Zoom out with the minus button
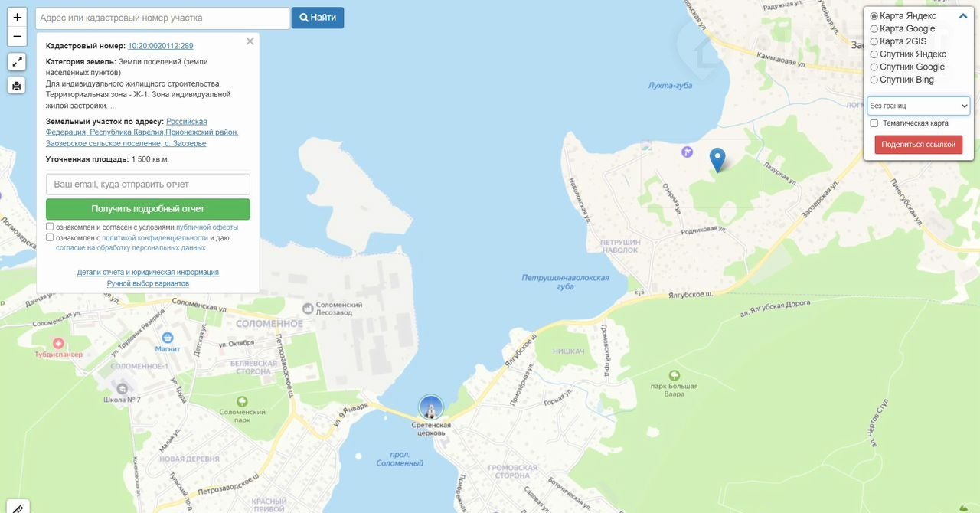Image resolution: width=980 pixels, height=513 pixels. [x=17, y=37]
